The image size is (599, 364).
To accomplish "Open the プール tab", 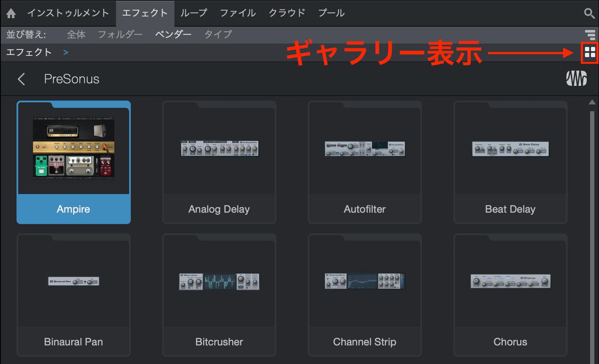I will (x=331, y=13).
